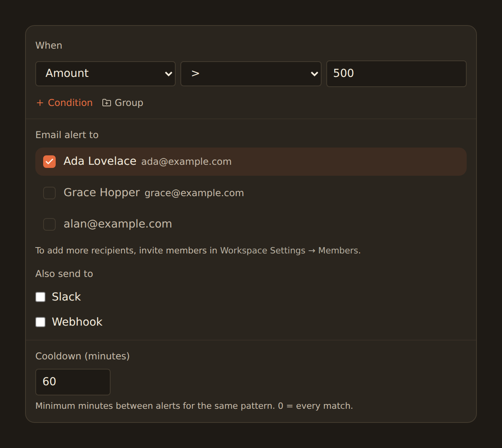This screenshot has height=448, width=502.
Task: Enable the Webhook notification checkbox
Action: tap(40, 322)
